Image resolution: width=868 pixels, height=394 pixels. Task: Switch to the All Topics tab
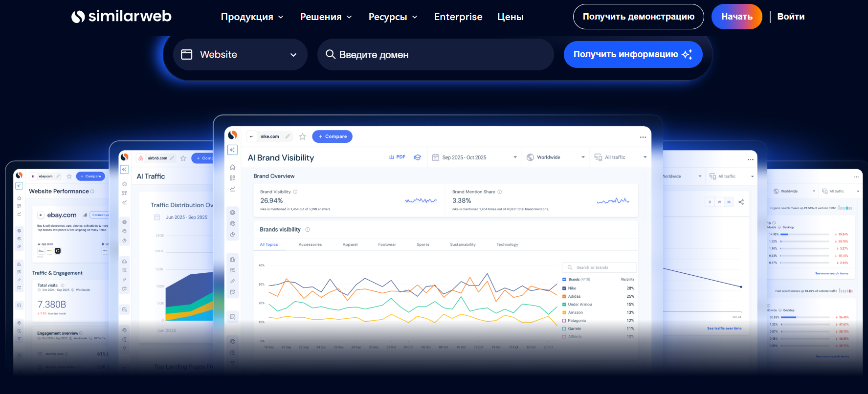(x=269, y=244)
